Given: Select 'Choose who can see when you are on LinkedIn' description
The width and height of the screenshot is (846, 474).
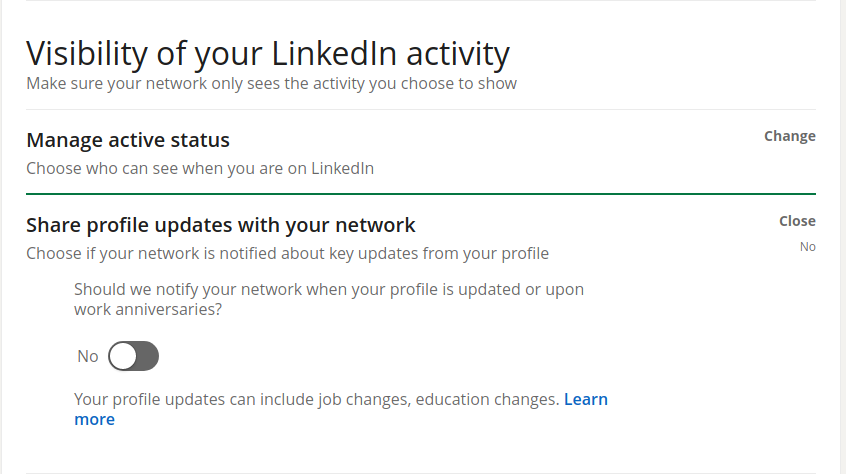Looking at the screenshot, I should point(200,168).
